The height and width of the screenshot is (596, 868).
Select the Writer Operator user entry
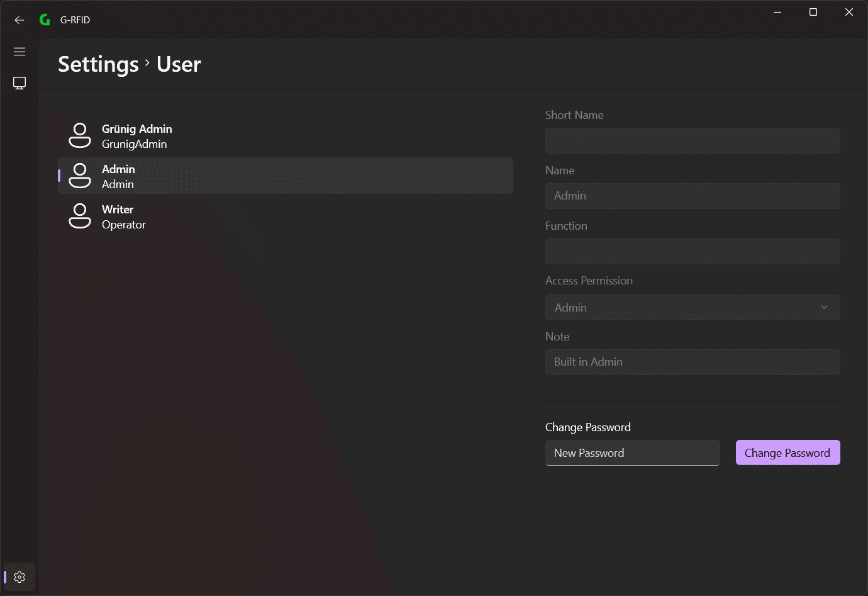286,216
